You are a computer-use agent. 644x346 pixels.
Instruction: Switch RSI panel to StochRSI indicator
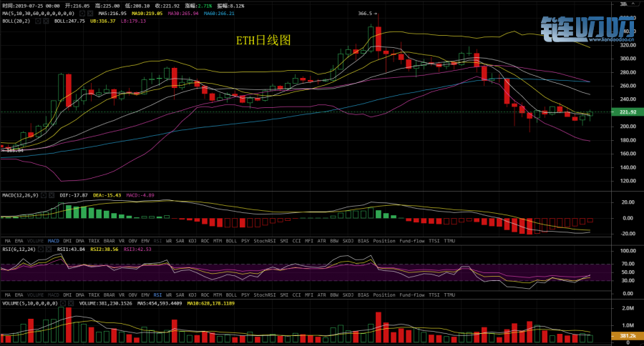pyautogui.click(x=265, y=295)
